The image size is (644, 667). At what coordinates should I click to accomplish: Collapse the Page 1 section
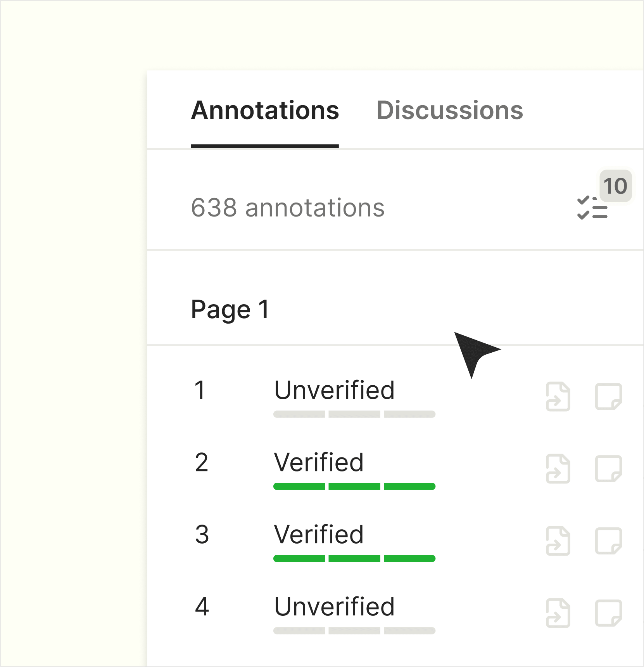(231, 309)
